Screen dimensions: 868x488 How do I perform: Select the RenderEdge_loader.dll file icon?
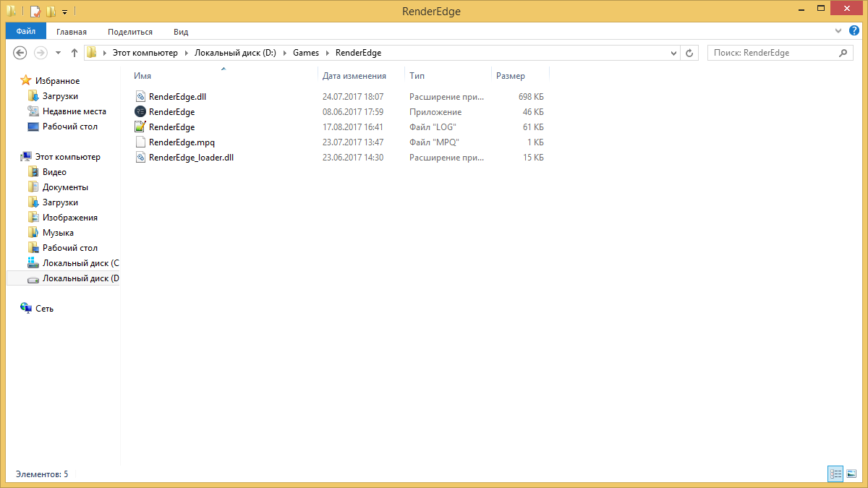[x=140, y=157]
